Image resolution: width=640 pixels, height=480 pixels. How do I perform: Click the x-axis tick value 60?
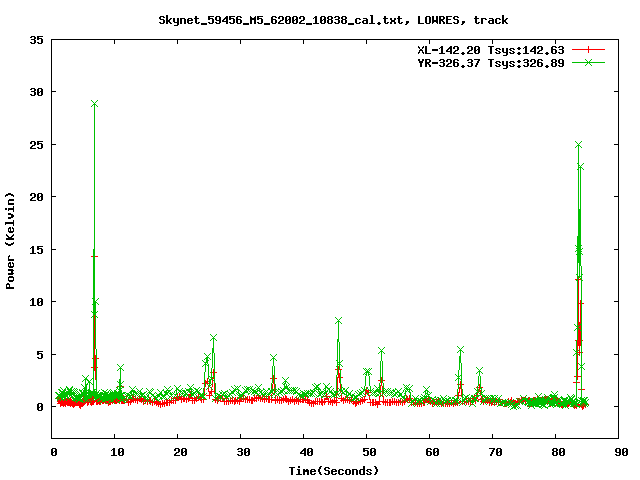[432, 452]
